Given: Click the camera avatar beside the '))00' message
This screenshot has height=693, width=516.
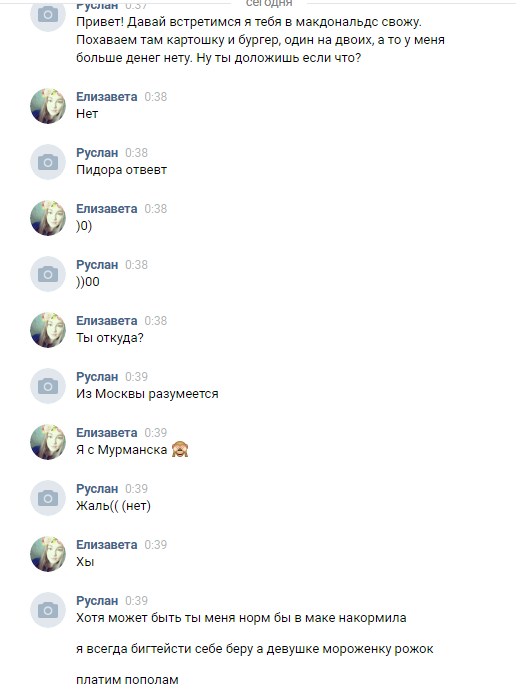Looking at the screenshot, I should (48, 274).
